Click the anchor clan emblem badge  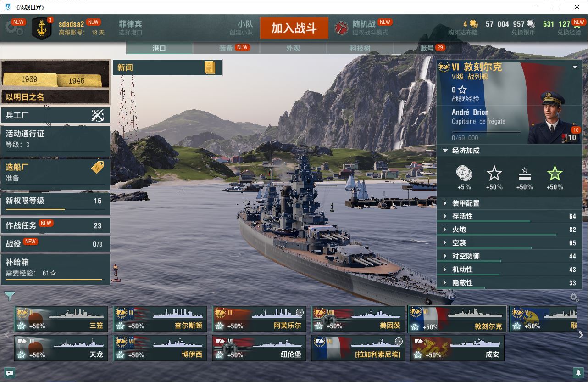pos(41,28)
